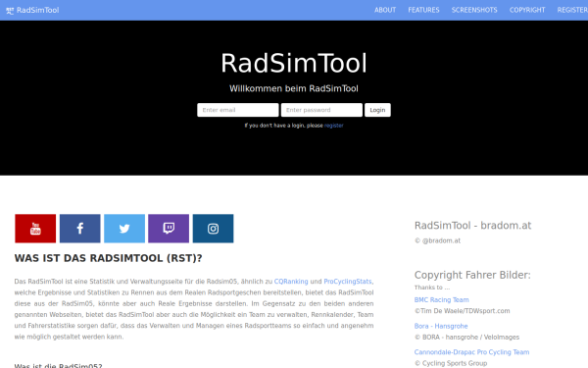Click the Login button
Screen dimensions: 588x368
point(377,110)
